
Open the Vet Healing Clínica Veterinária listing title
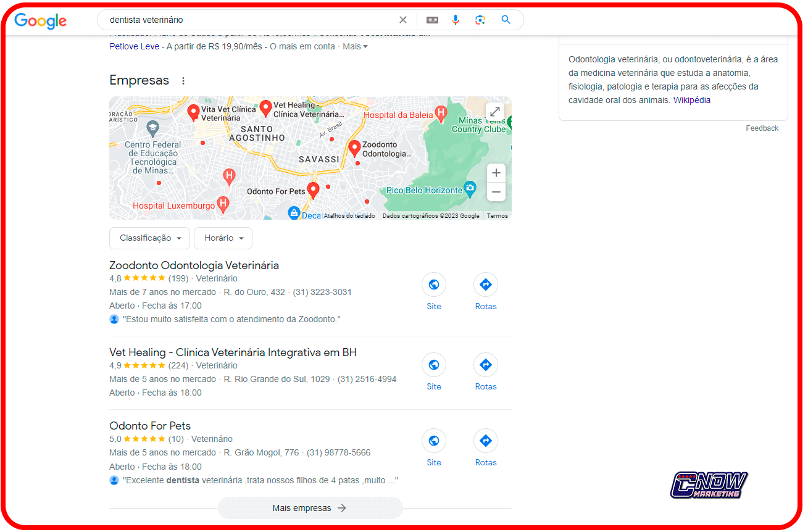(x=233, y=352)
